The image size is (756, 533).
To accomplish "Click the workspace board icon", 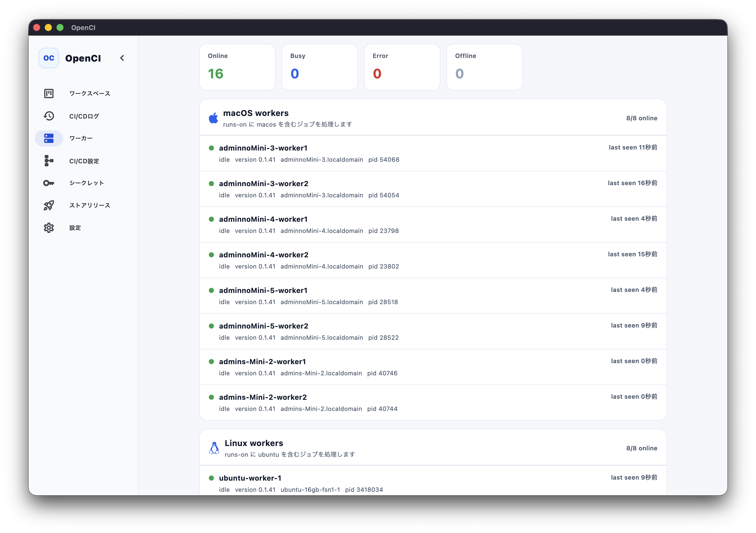I will (x=49, y=94).
